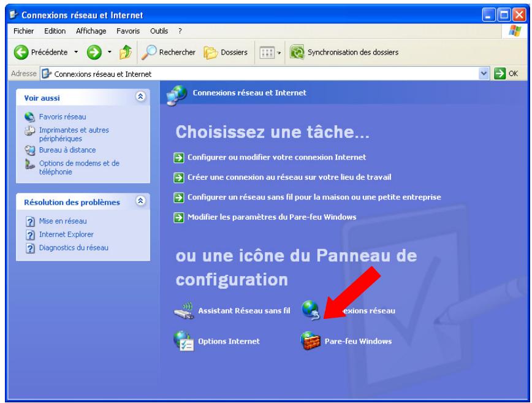The width and height of the screenshot is (532, 403).
Task: Close the Connexions réseau et Internet window
Action: coord(519,15)
